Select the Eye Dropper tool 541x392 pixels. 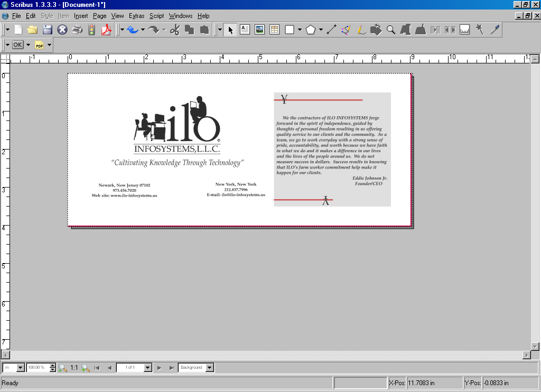point(495,30)
